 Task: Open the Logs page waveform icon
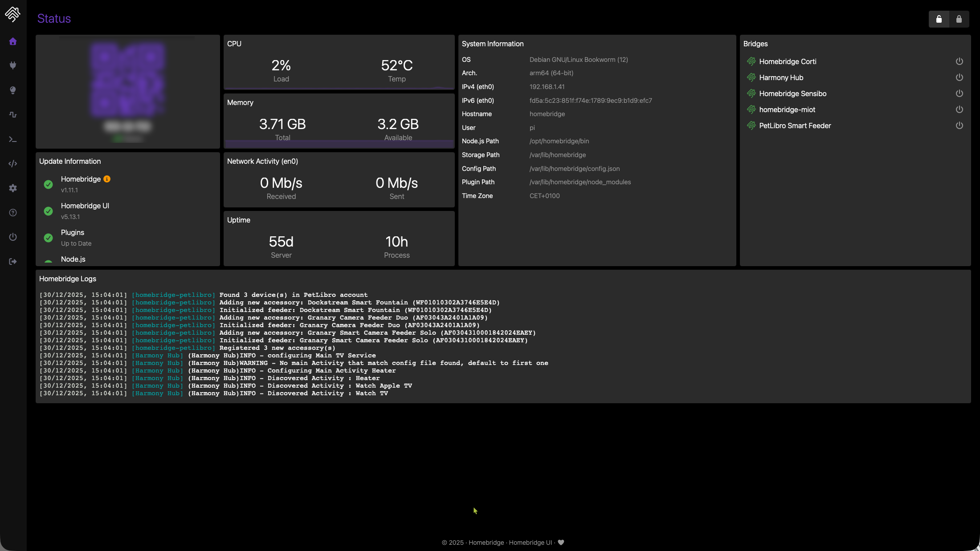pyautogui.click(x=13, y=115)
